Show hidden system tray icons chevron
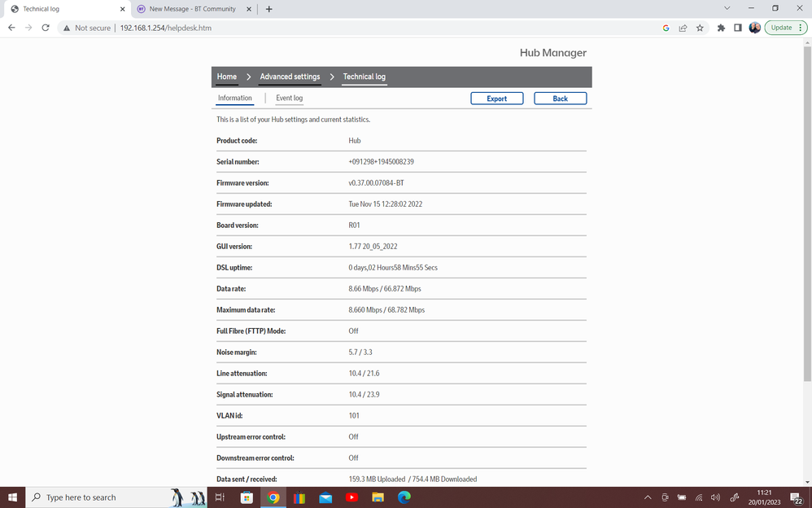Viewport: 812px width, 508px height. pos(648,497)
